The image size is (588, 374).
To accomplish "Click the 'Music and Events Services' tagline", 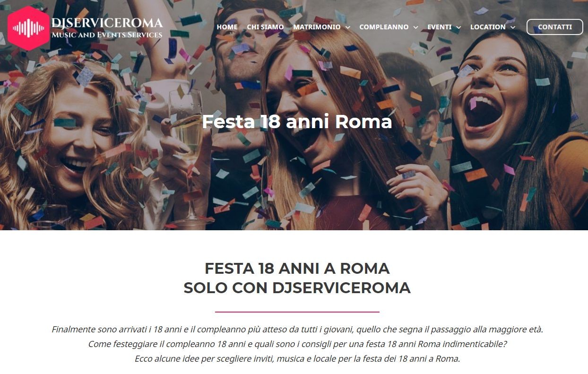I will [x=107, y=35].
